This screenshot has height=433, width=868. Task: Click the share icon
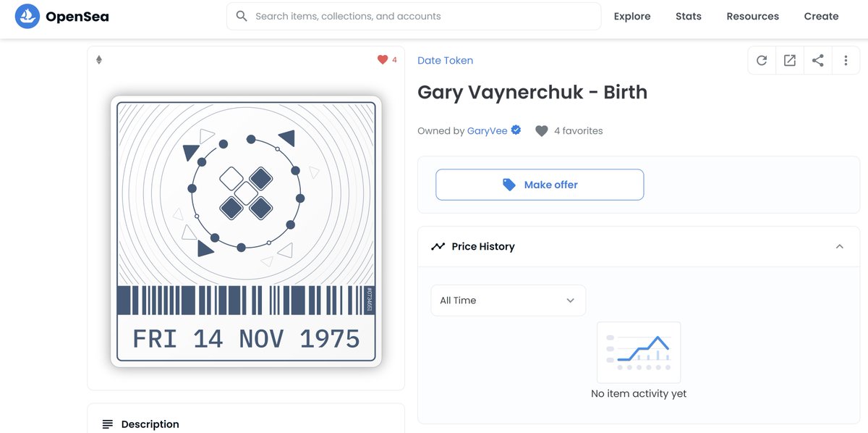click(817, 61)
